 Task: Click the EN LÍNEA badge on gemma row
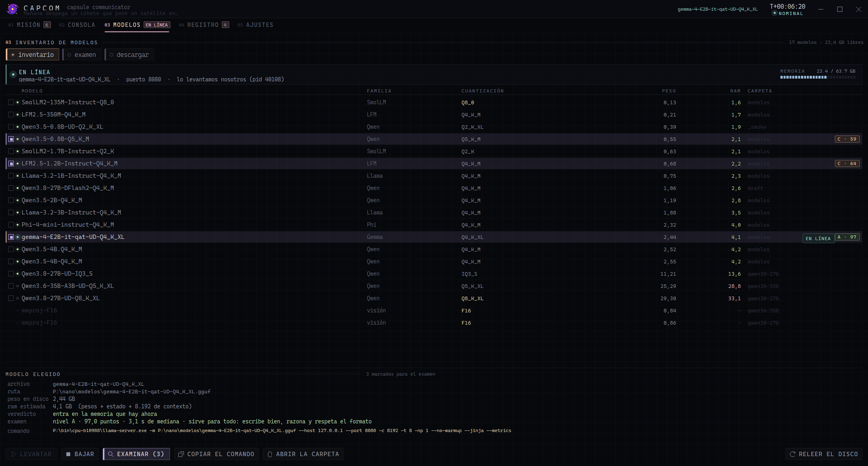(819, 239)
